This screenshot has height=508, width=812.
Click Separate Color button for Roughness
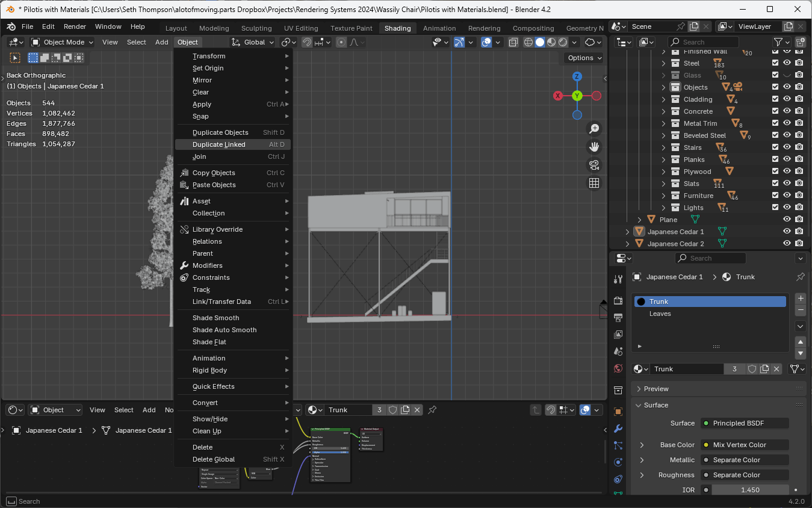click(745, 475)
